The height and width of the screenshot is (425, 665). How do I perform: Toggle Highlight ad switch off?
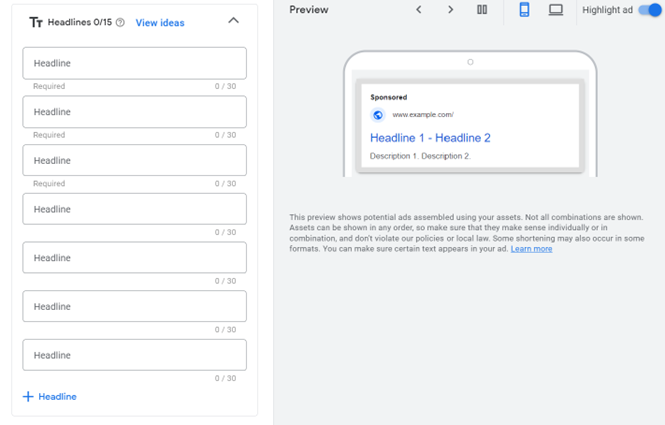coord(650,10)
